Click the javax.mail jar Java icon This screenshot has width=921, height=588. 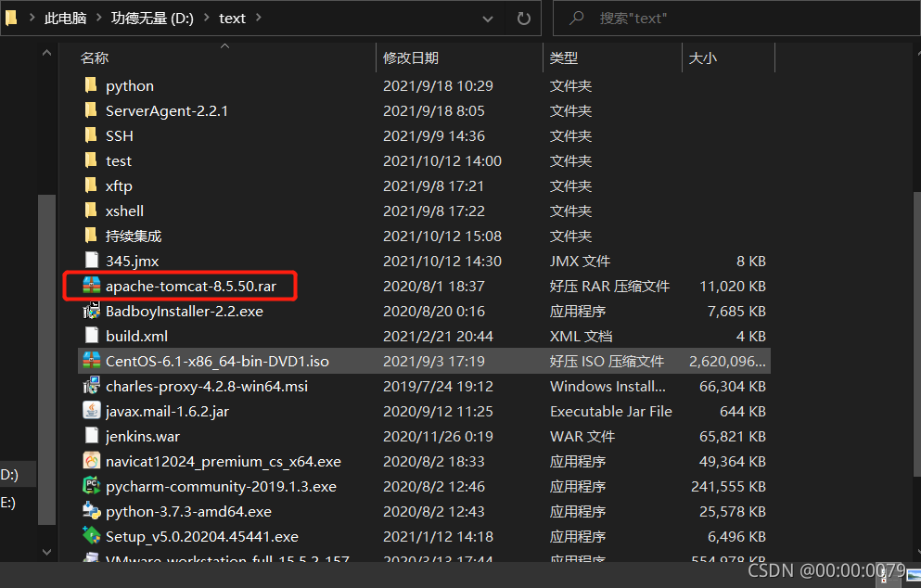click(92, 411)
